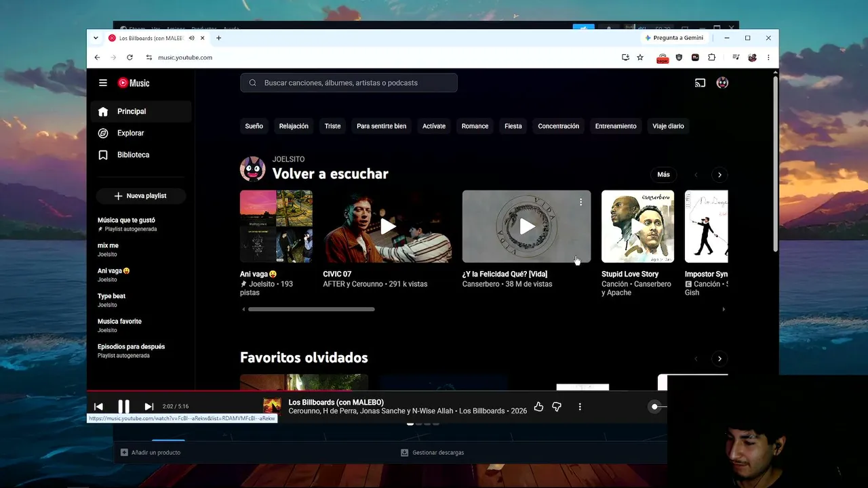Select the Triste mood chip
The height and width of the screenshot is (488, 868).
point(332,126)
